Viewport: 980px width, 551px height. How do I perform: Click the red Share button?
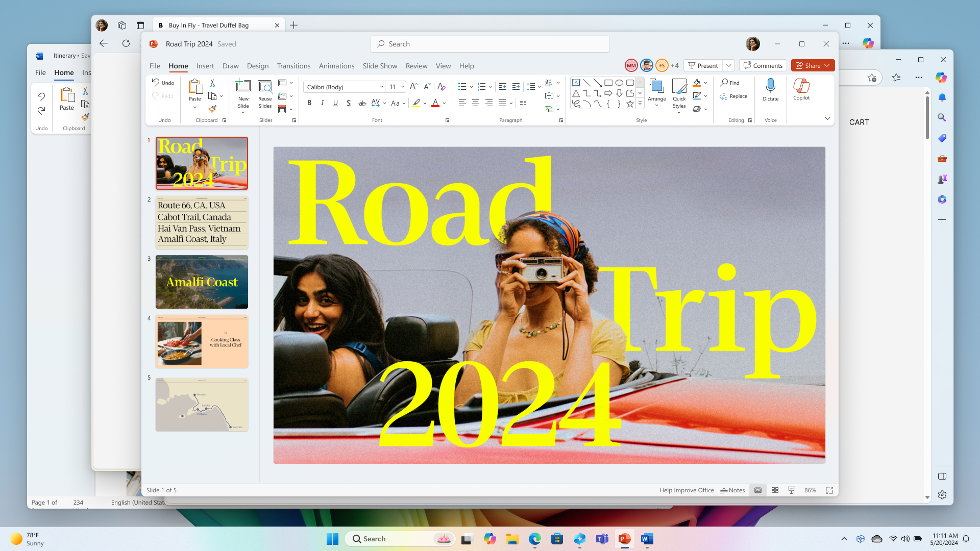click(x=809, y=65)
